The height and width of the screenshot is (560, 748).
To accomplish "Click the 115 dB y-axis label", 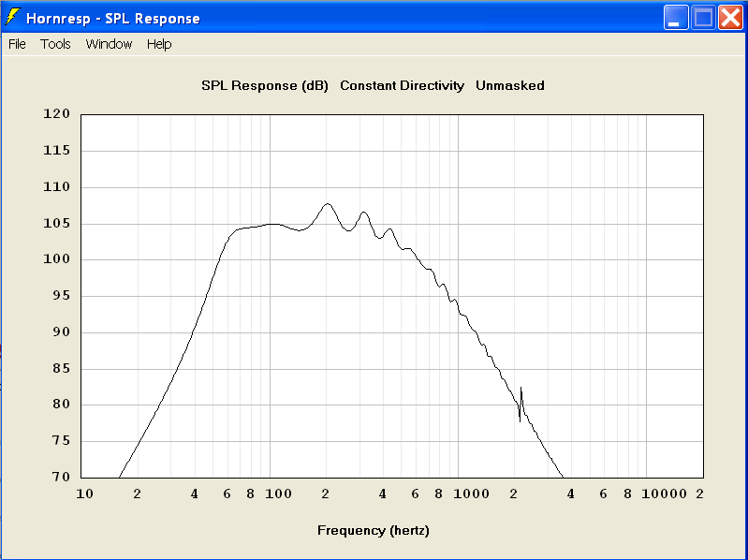I will [x=57, y=151].
